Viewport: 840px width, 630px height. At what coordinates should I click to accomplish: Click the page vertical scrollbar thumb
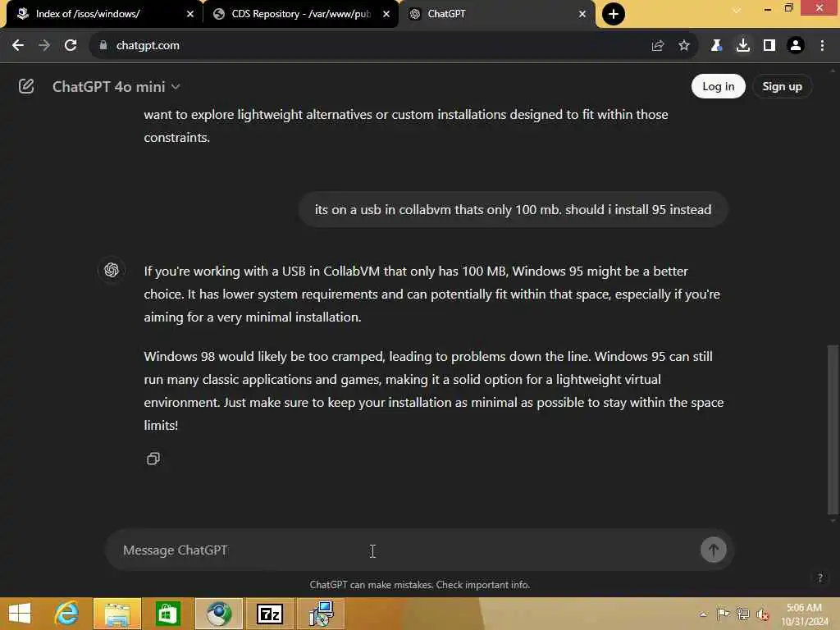[x=833, y=428]
